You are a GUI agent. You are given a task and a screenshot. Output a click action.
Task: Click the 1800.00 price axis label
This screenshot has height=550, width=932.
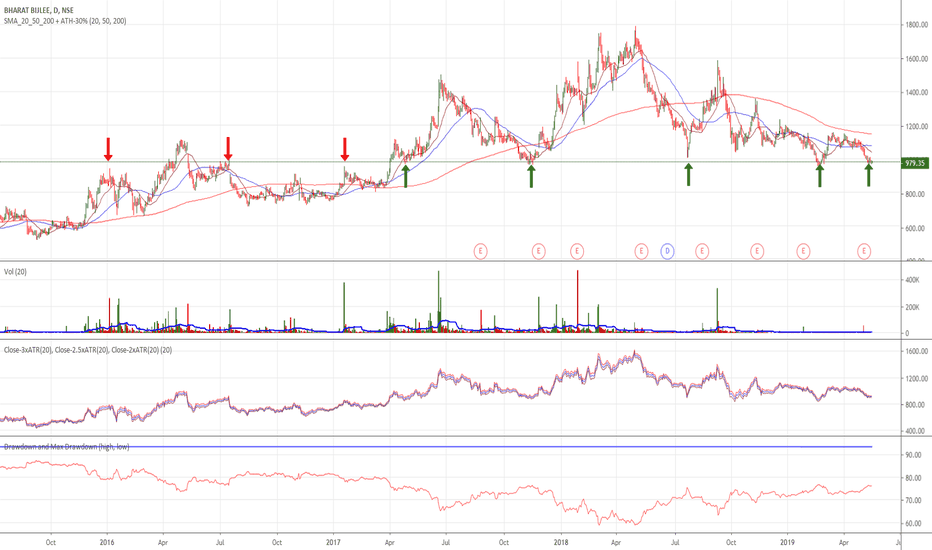pos(917,25)
